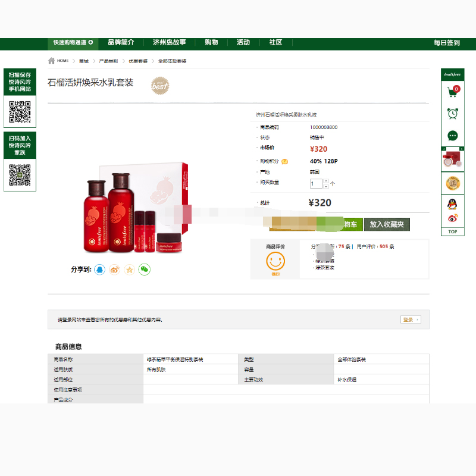The width and height of the screenshot is (476, 476).
Task: Open the chat bubble icon in the sidebar
Action: [453, 136]
